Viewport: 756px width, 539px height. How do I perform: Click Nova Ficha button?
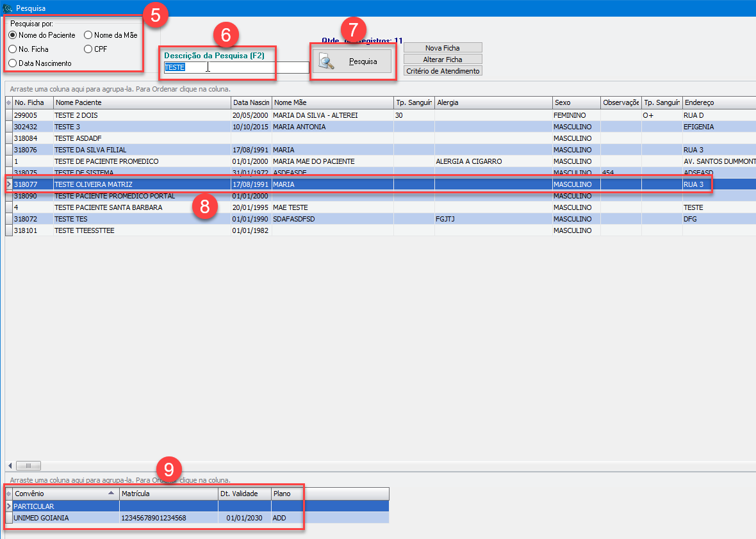442,48
